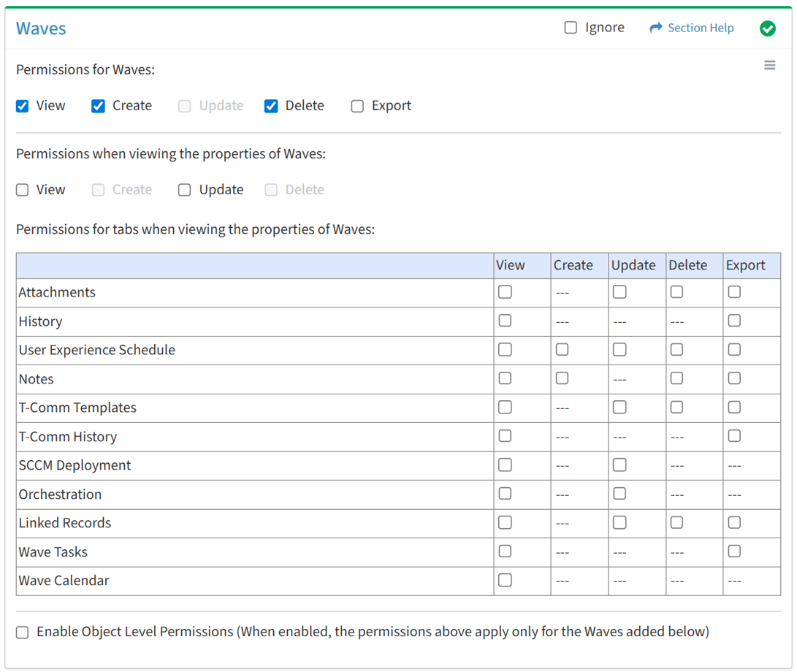The height and width of the screenshot is (672, 797).
Task: Open the Section Help link
Action: tap(700, 28)
